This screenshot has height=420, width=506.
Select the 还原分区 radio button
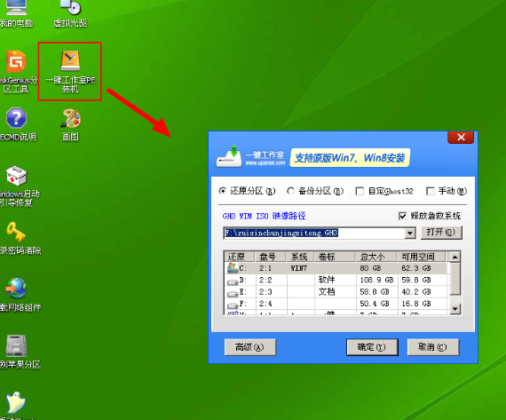click(x=222, y=191)
